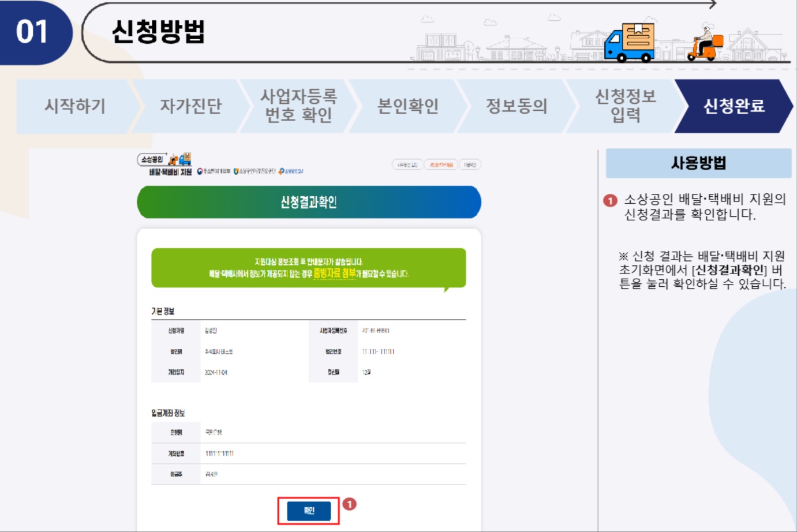The height and width of the screenshot is (532, 797).
Task: Click the orange-text pill button in header
Action: point(441,164)
